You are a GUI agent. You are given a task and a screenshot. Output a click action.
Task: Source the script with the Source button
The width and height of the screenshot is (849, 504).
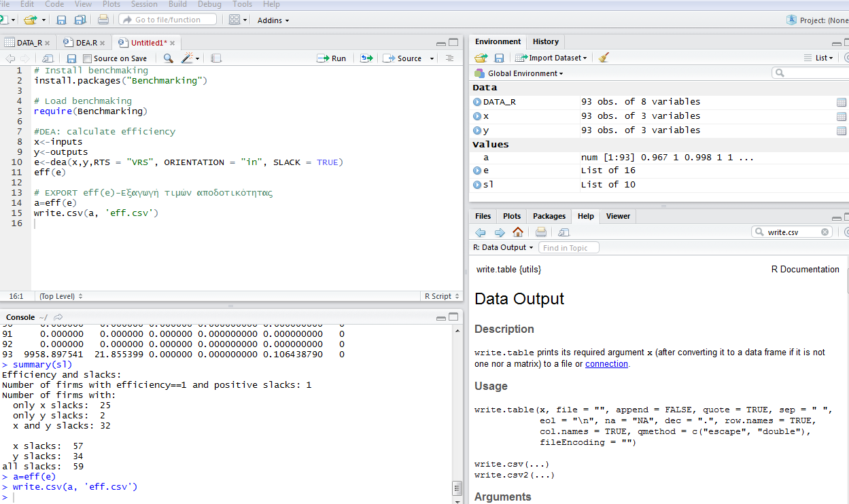click(402, 58)
